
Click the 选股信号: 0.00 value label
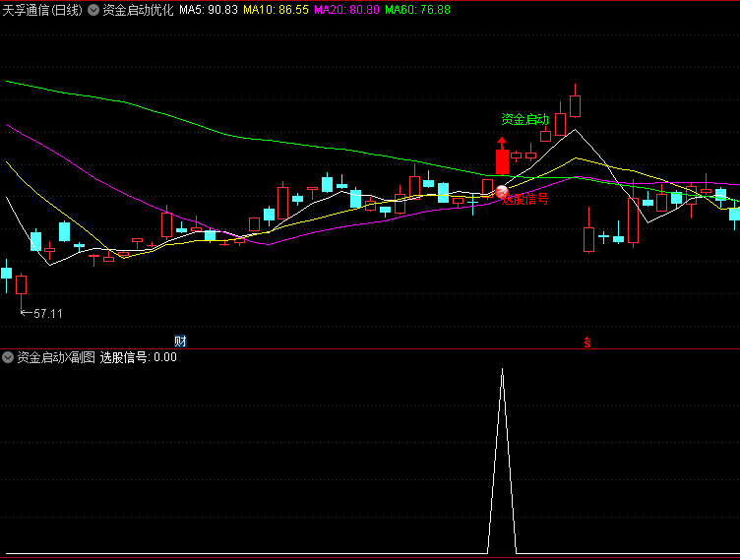[139, 357]
